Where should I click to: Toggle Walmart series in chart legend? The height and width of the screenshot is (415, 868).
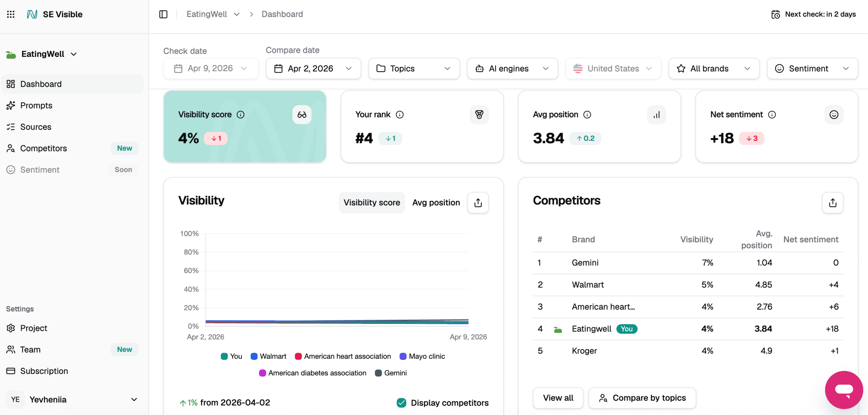268,356
